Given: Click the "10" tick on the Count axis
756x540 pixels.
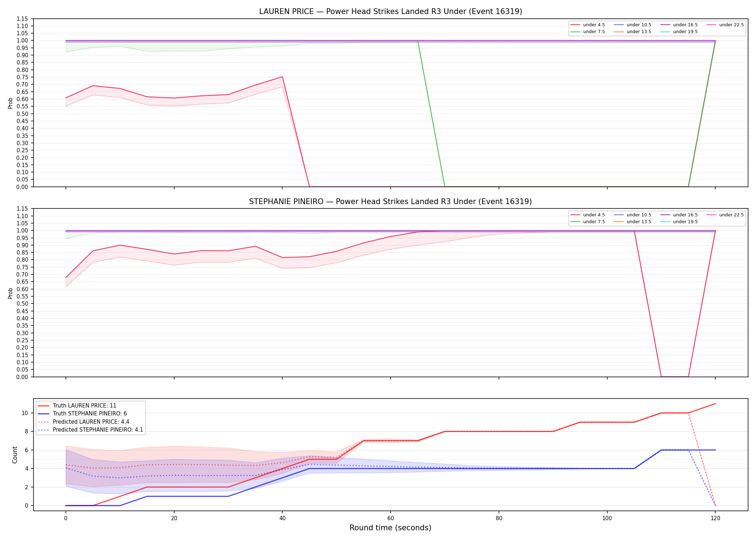Looking at the screenshot, I should point(25,413).
